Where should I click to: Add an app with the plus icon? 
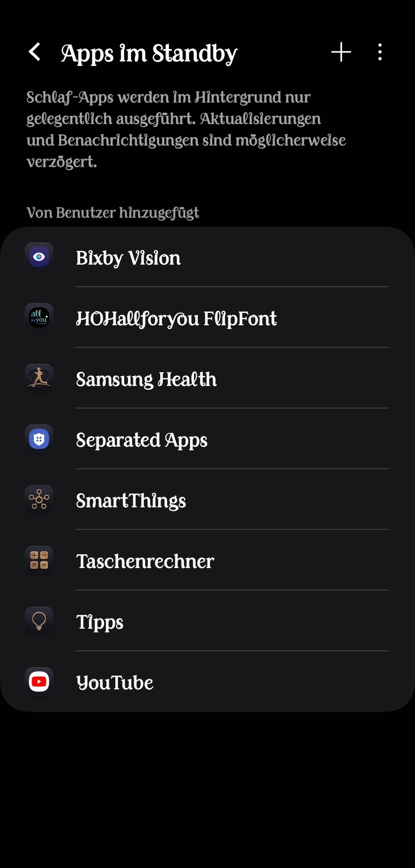coord(341,52)
